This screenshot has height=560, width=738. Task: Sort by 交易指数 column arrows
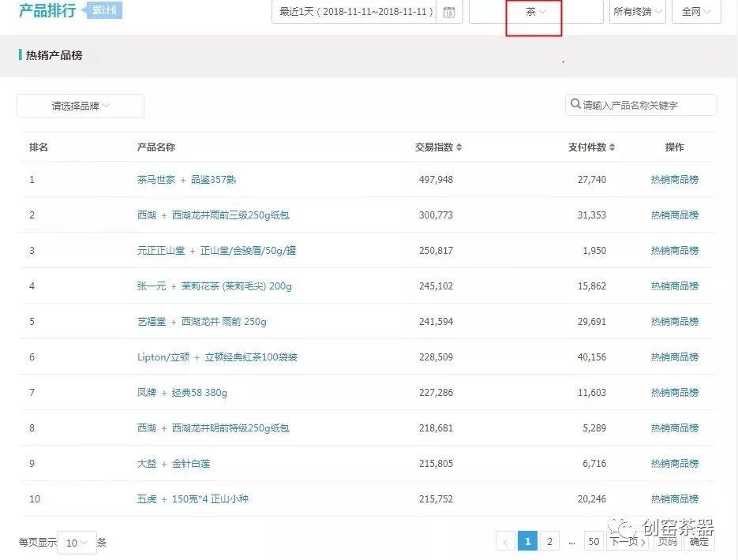point(459,147)
